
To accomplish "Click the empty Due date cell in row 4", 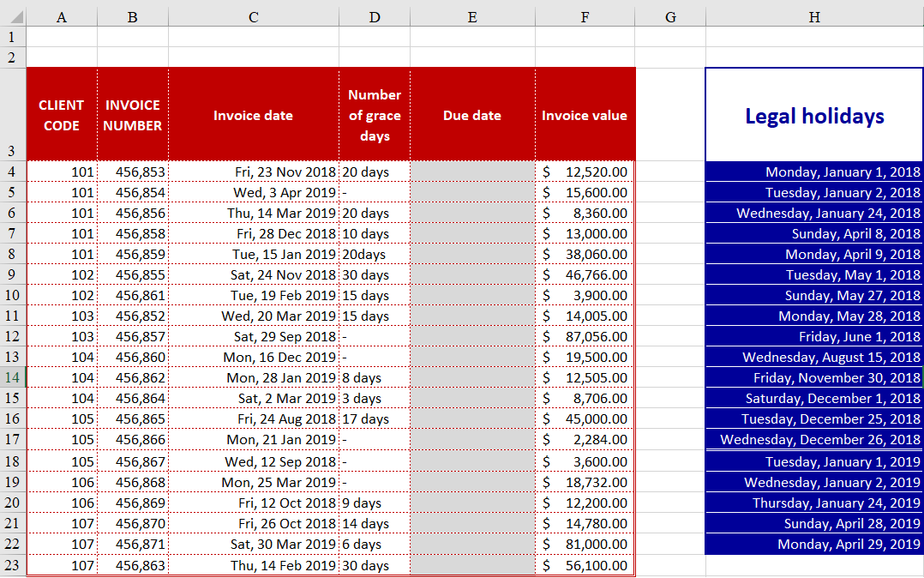I will [x=471, y=172].
